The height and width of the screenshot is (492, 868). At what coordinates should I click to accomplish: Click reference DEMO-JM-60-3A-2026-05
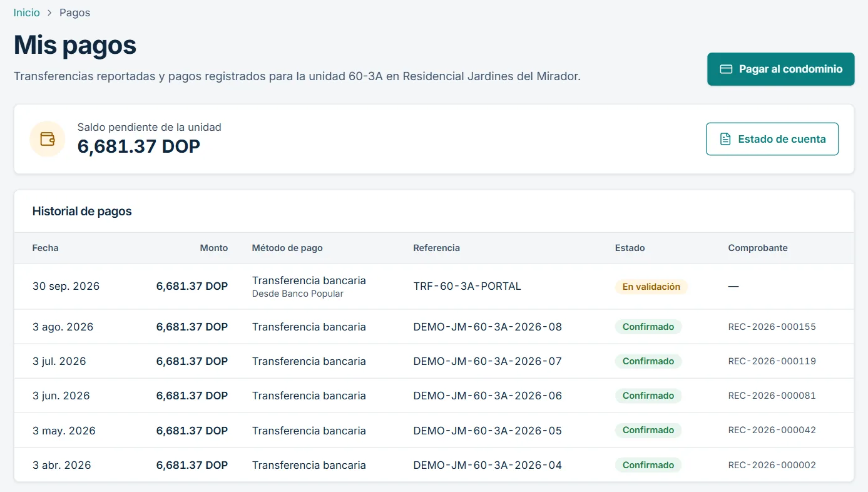[x=488, y=431]
